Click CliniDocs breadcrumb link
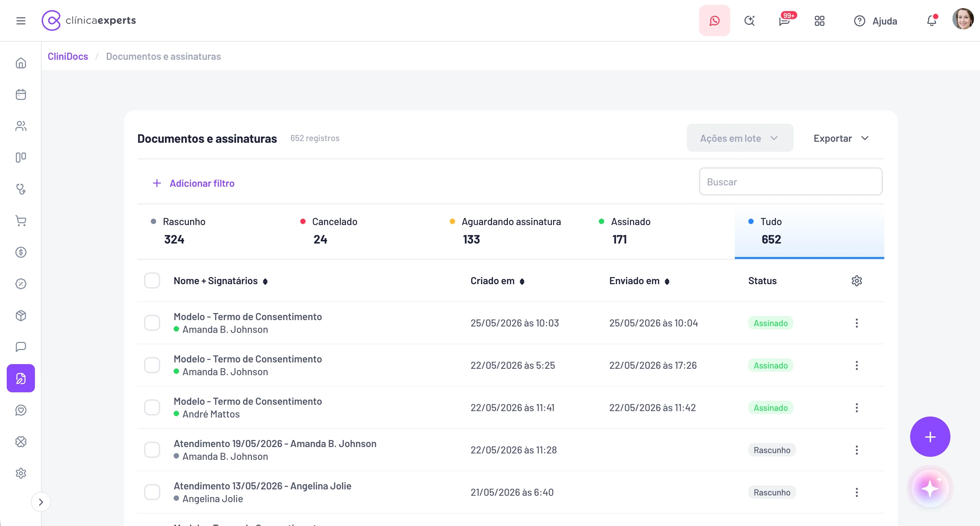The image size is (980, 526). [x=68, y=56]
